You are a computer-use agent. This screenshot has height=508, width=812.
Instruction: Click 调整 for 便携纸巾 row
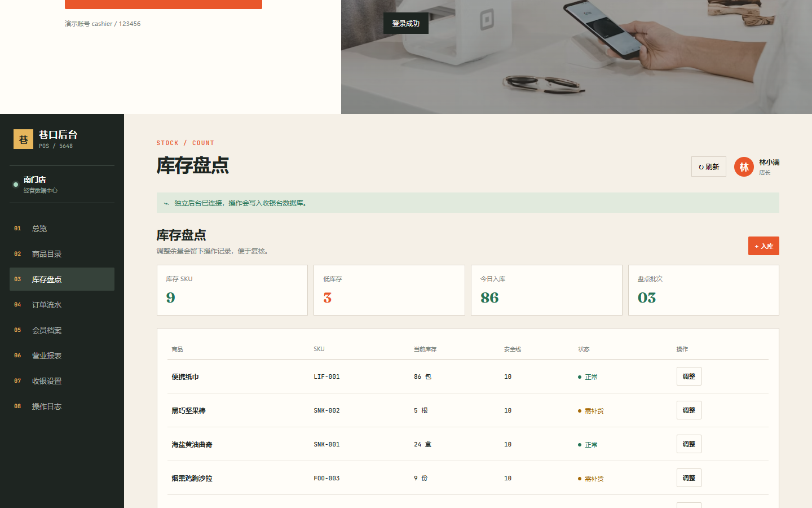point(689,376)
